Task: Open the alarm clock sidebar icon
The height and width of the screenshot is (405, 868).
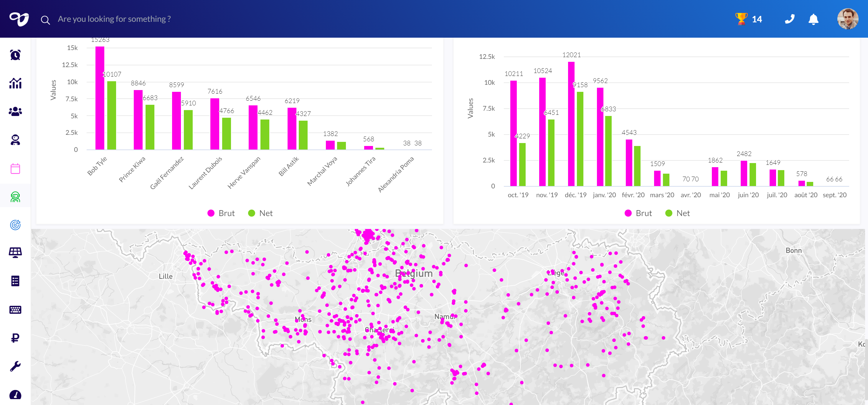Action: [x=15, y=55]
